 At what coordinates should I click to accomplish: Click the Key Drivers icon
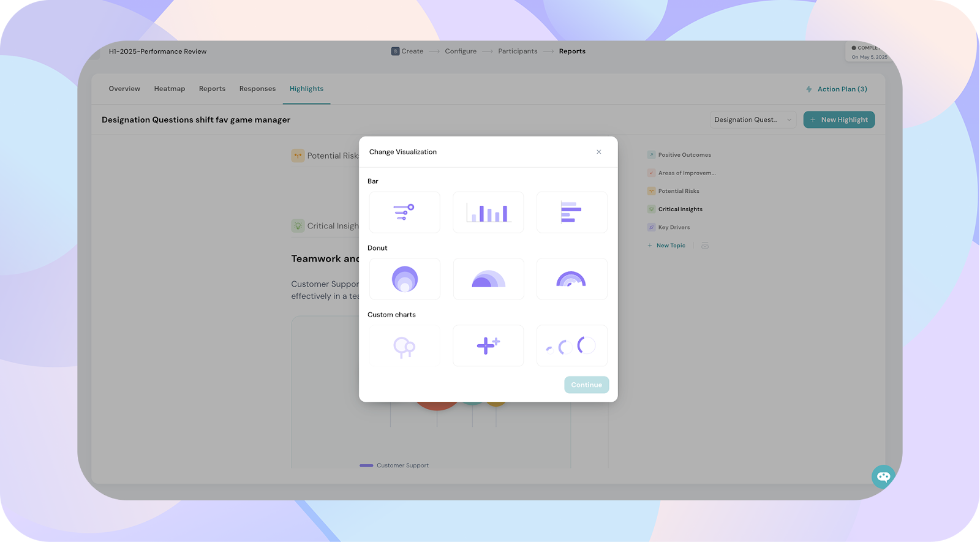652,227
